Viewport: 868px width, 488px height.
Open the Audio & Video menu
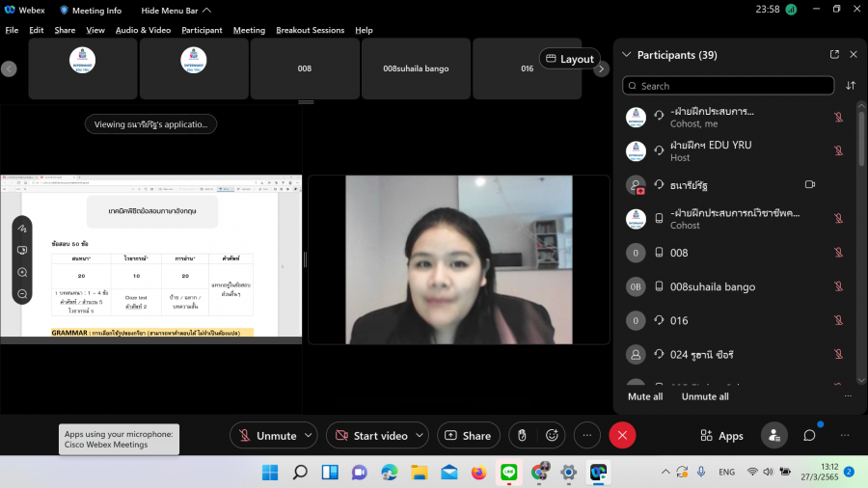tap(143, 30)
